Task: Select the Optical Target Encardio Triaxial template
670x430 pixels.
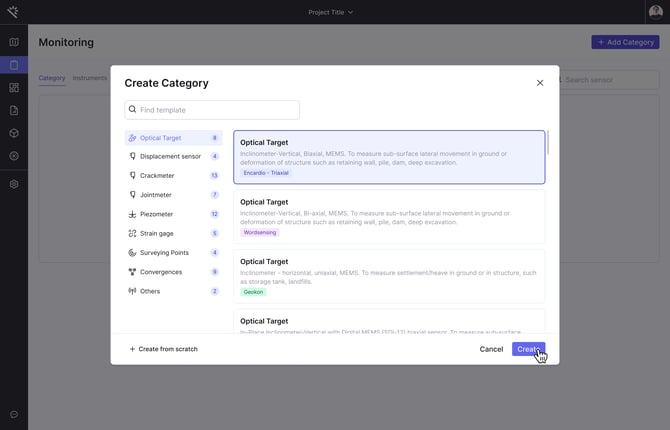Action: [x=389, y=157]
